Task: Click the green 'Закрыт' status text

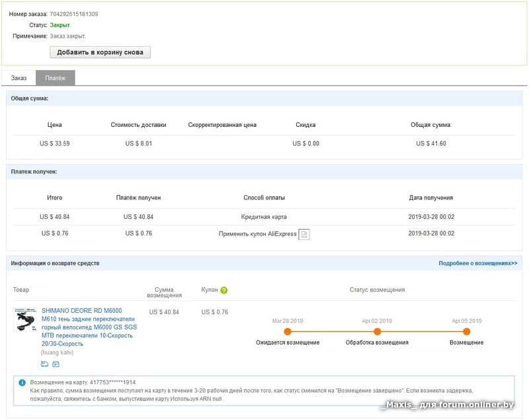Action: tap(60, 25)
